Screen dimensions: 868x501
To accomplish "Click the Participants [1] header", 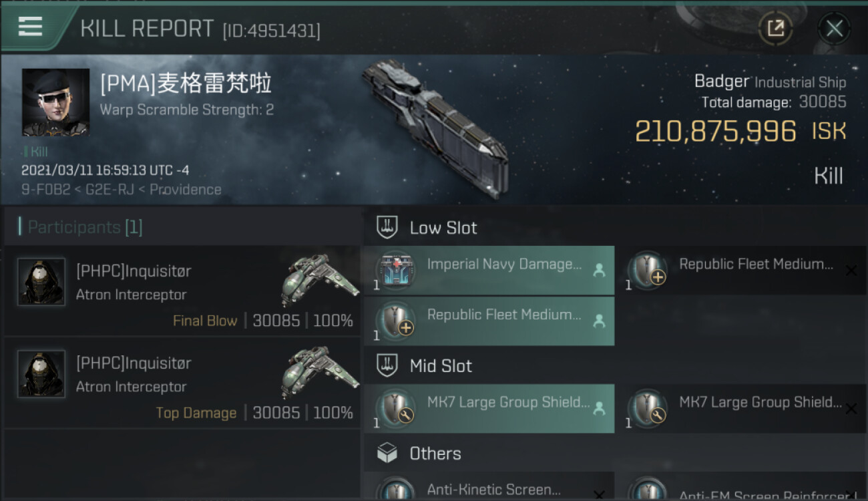I will [x=80, y=227].
